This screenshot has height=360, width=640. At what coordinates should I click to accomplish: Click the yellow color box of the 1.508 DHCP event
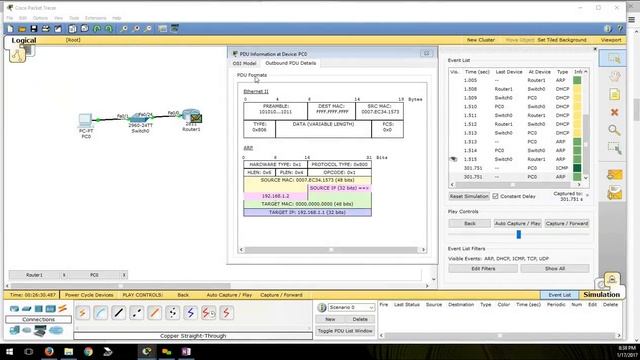577,89
